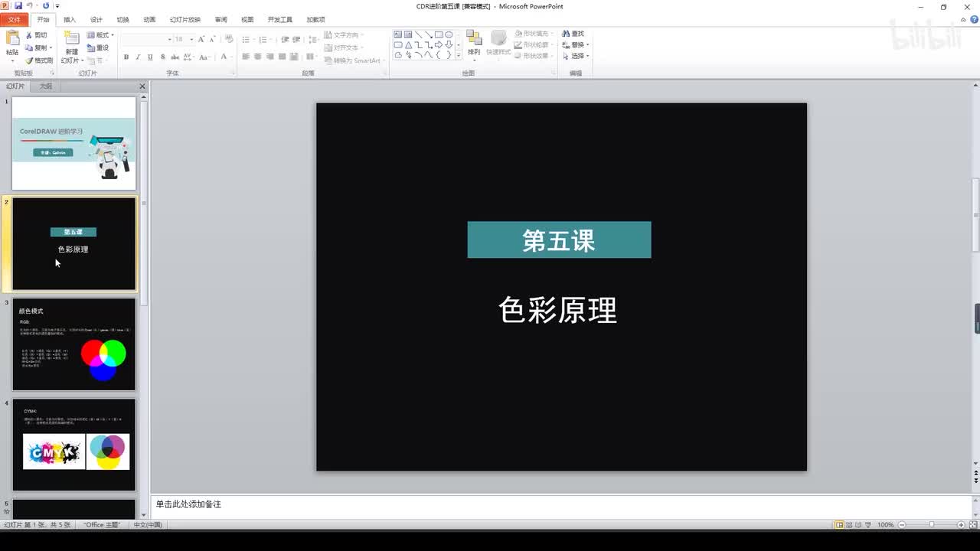This screenshot has width=980, height=551.
Task: Click the Arrange (排列) button
Action: tap(474, 44)
